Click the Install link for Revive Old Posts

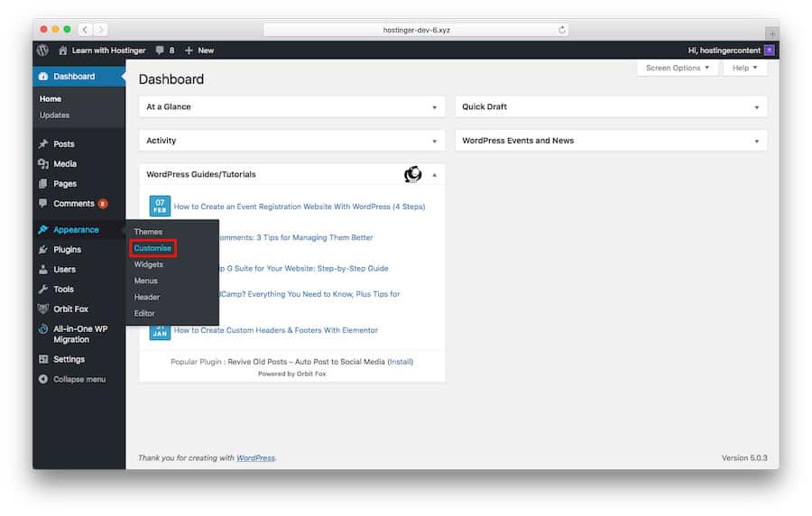401,362
